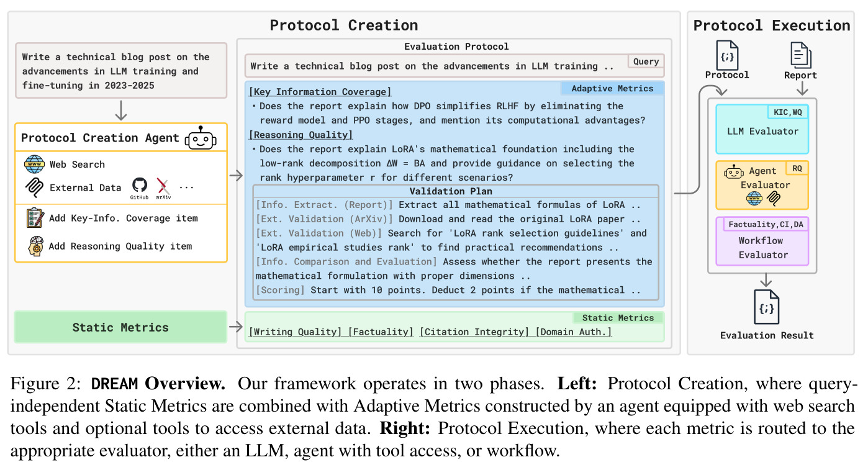Click the Validation Plan panel header

[455, 191]
